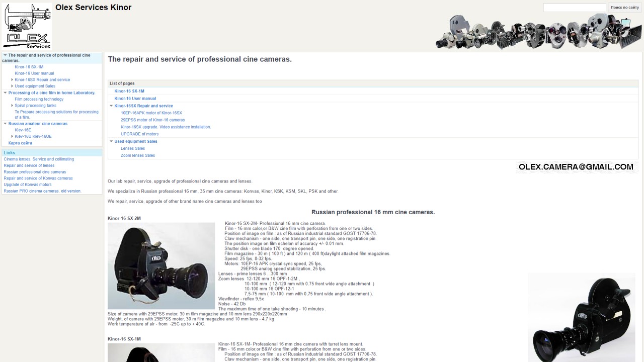
Task: Open 'Russian amateur cine cameras' sidebar link
Action: [38, 124]
